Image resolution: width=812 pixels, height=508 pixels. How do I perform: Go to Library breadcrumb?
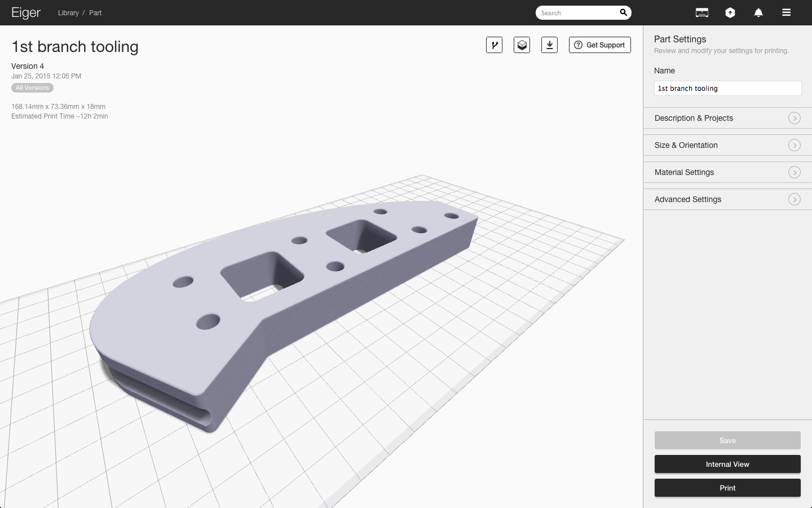click(x=68, y=13)
